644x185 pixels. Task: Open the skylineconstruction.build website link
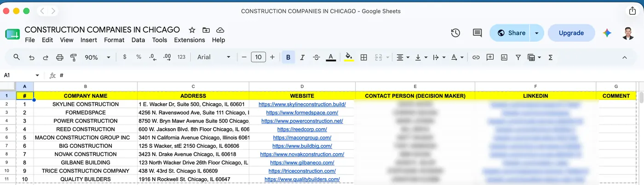[302, 104]
